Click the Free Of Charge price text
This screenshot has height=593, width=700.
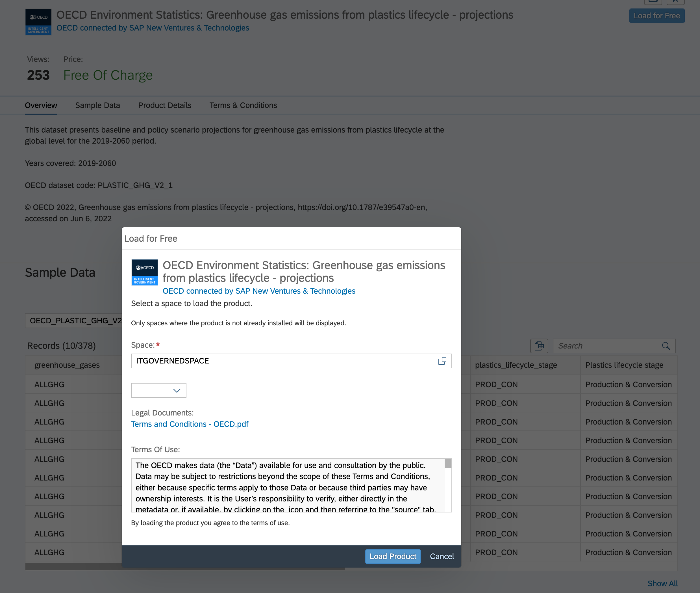tap(108, 75)
